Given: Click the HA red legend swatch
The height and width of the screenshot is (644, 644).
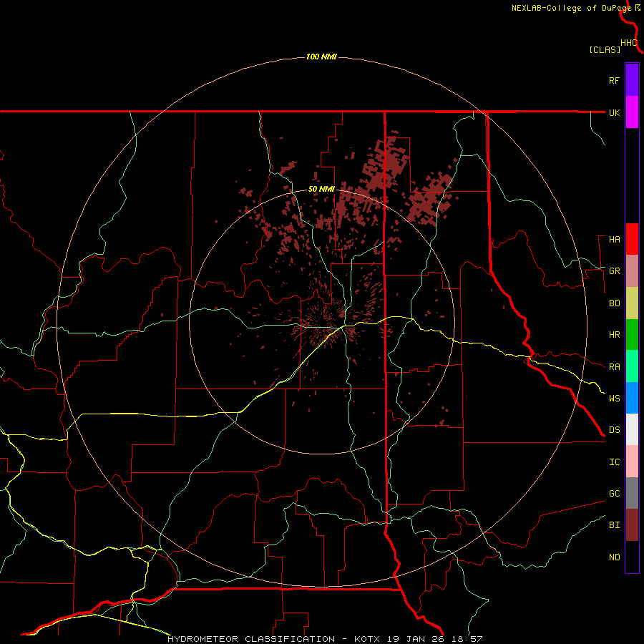Looking at the screenshot, I should (x=632, y=239).
